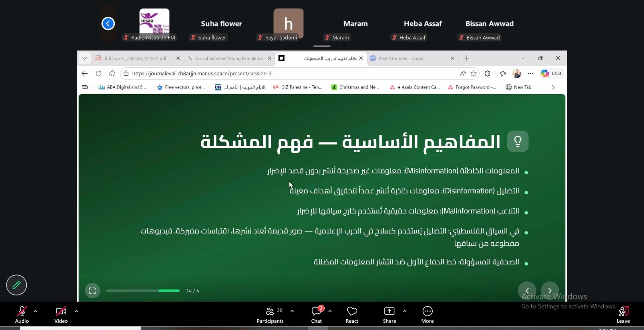Expand video options caret

76,311
